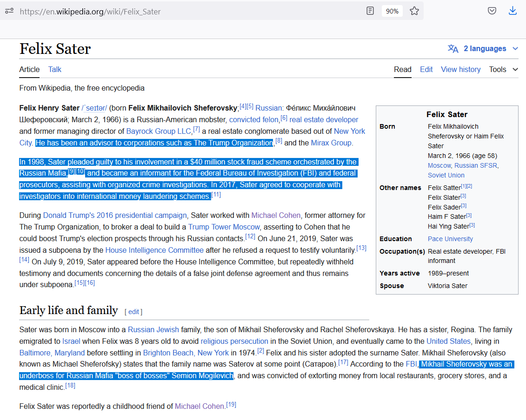
Task: Open Michael Cohen childhood friend link
Action: [199, 406]
